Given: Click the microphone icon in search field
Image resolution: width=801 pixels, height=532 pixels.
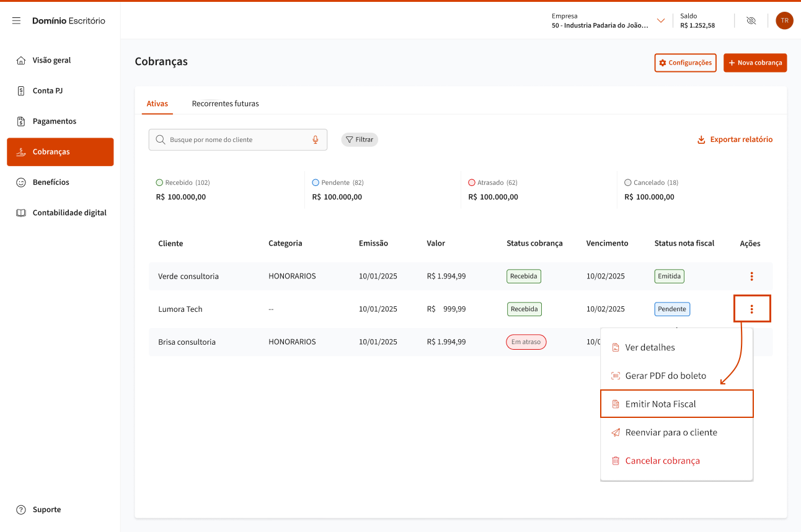Looking at the screenshot, I should 316,140.
